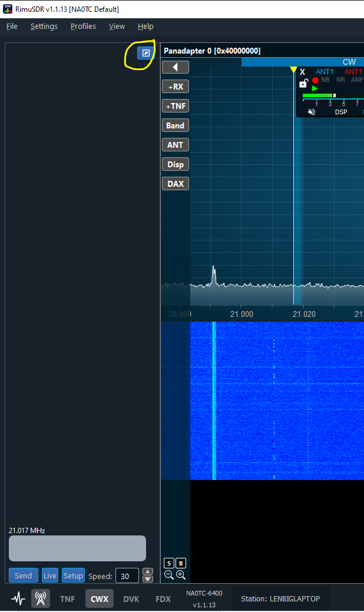Click the red record button on the slice flag
Screen dimensions: 364x612
[x=315, y=80]
